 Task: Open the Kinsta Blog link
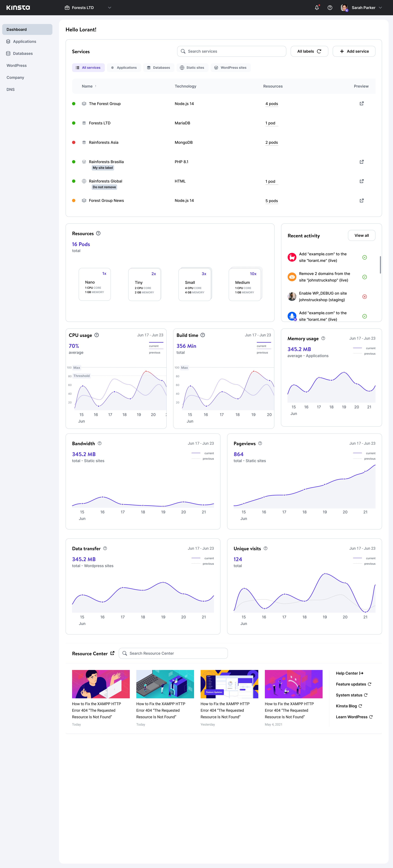(x=349, y=706)
